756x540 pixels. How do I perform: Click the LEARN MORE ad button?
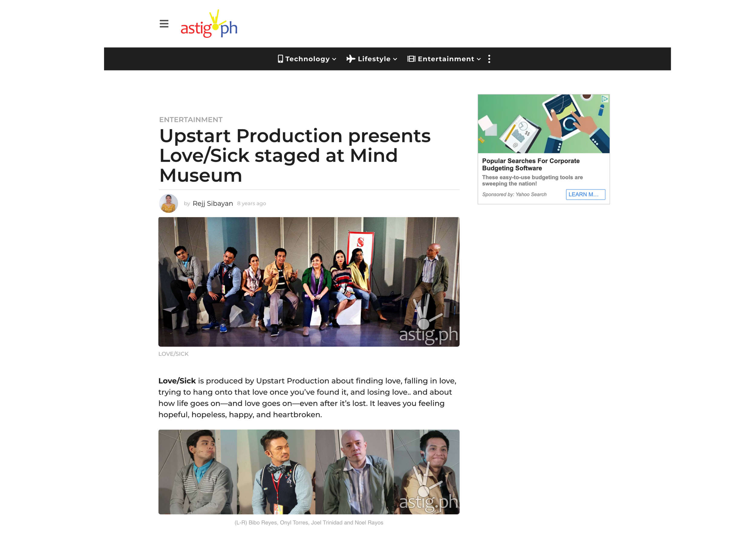point(585,194)
